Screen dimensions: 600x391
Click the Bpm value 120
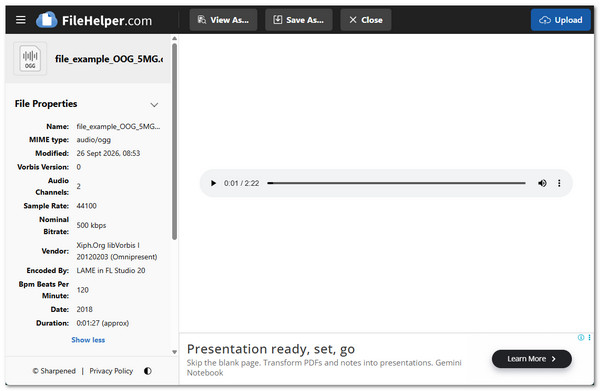tap(83, 290)
